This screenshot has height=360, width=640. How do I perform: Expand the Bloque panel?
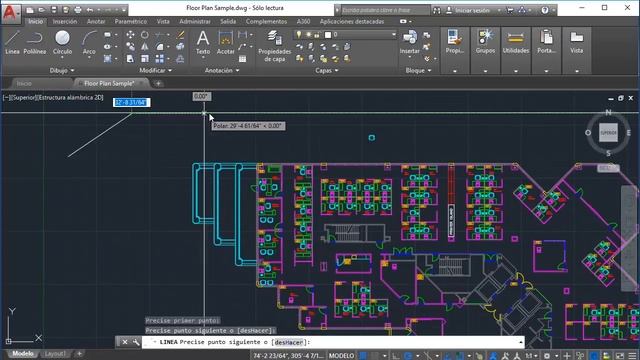tap(418, 70)
